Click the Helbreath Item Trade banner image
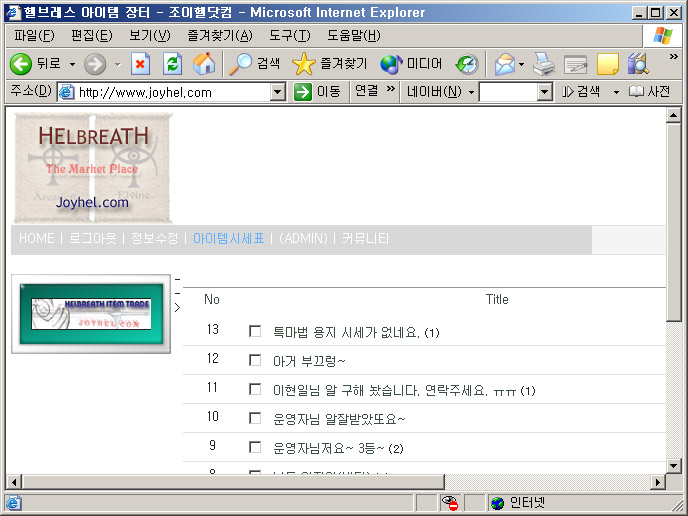This screenshot has height=516, width=688. point(91,314)
